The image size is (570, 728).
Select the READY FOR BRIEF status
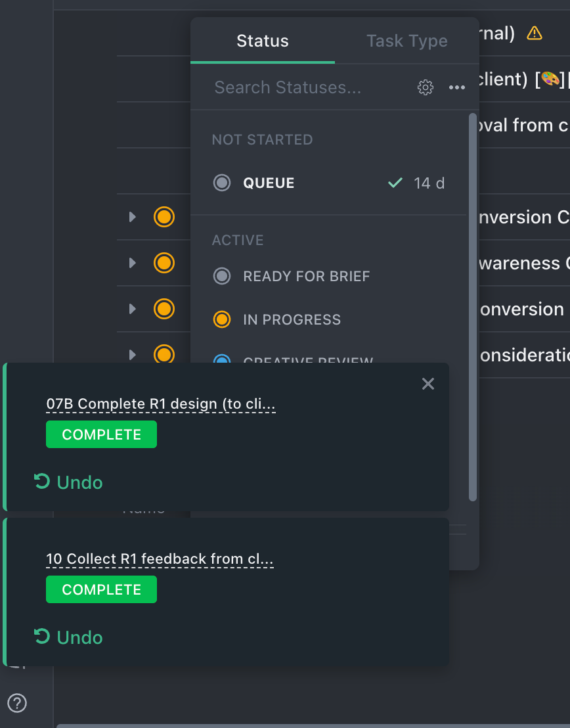[x=328, y=276]
